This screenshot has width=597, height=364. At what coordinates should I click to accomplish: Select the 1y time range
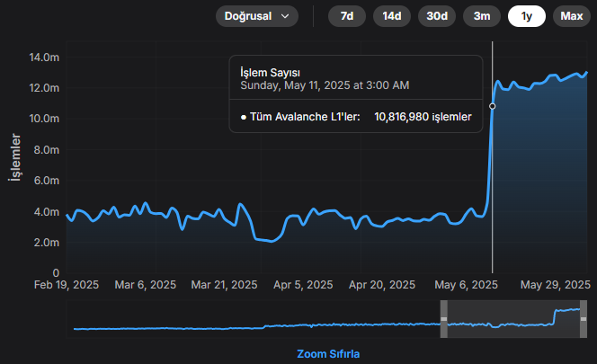[527, 16]
